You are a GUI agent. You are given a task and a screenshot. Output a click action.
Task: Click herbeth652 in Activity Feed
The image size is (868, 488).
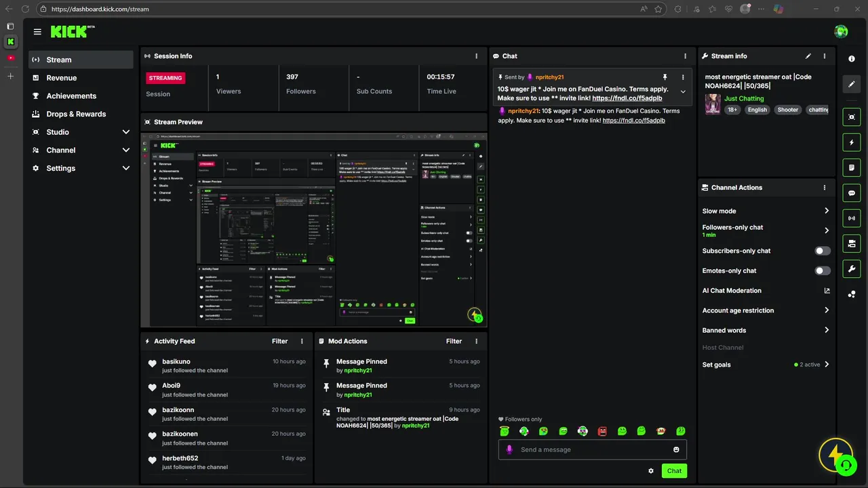[180, 459]
